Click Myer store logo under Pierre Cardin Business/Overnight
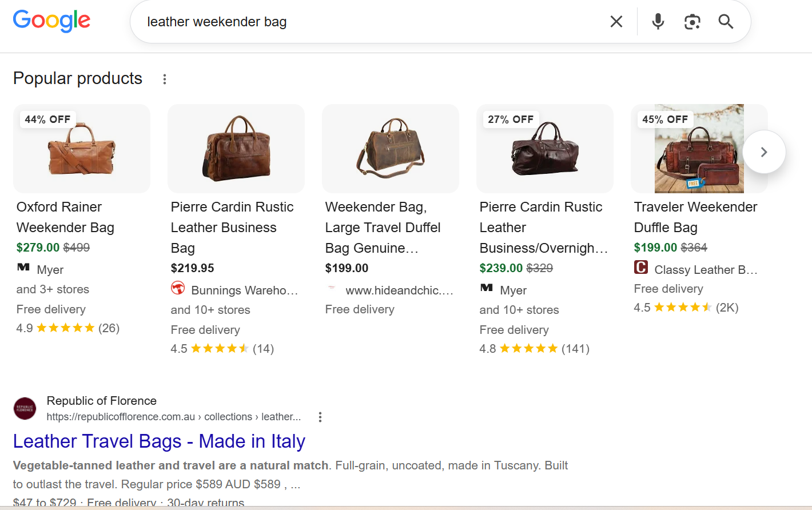The width and height of the screenshot is (812, 510). pyautogui.click(x=487, y=288)
